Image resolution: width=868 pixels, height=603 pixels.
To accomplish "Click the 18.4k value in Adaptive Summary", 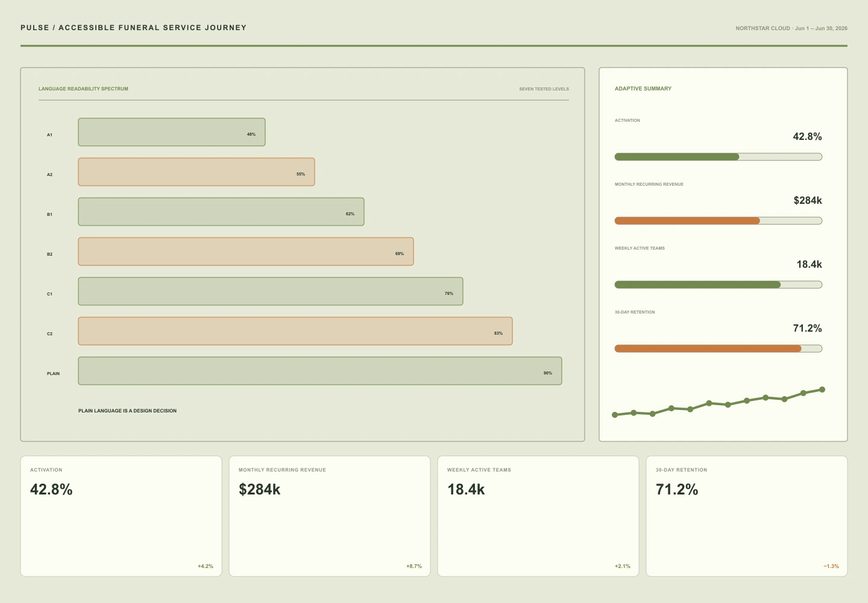I will (809, 264).
